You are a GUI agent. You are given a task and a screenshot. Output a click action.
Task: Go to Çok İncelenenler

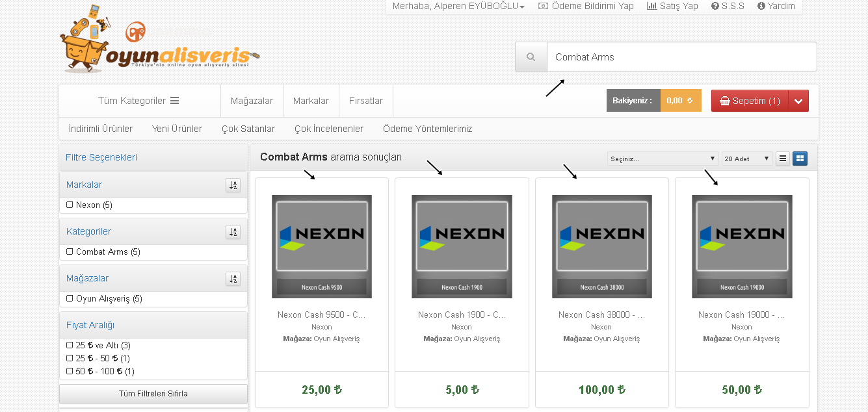click(329, 129)
